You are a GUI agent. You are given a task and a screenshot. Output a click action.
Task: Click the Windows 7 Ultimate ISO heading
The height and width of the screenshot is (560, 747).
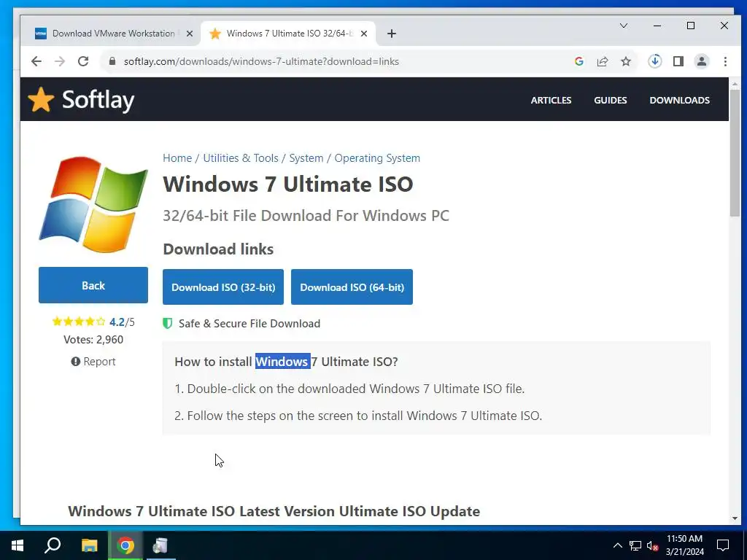[x=287, y=184]
